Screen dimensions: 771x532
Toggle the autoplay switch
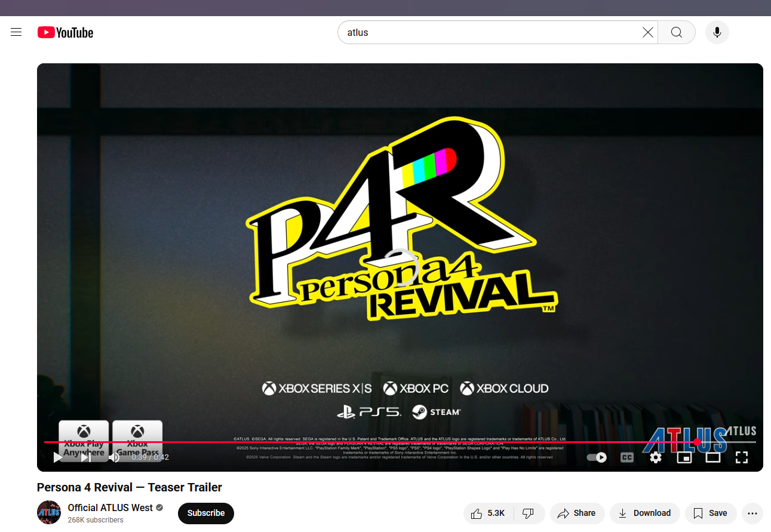597,457
